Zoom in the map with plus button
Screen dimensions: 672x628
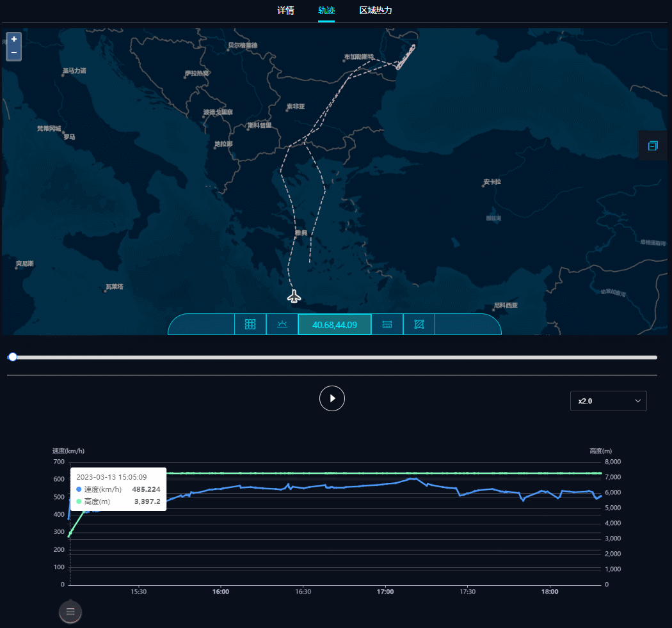13,40
